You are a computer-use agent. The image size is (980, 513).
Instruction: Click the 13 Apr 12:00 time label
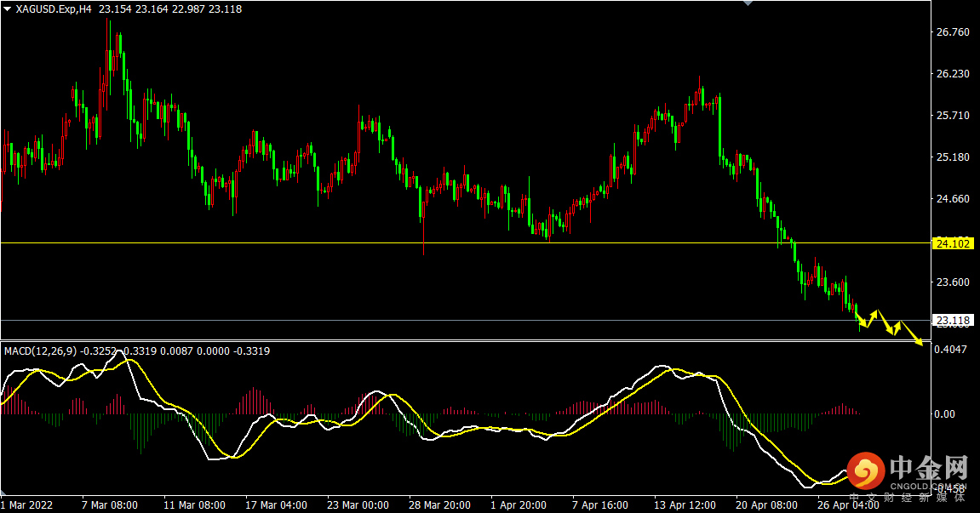[685, 504]
